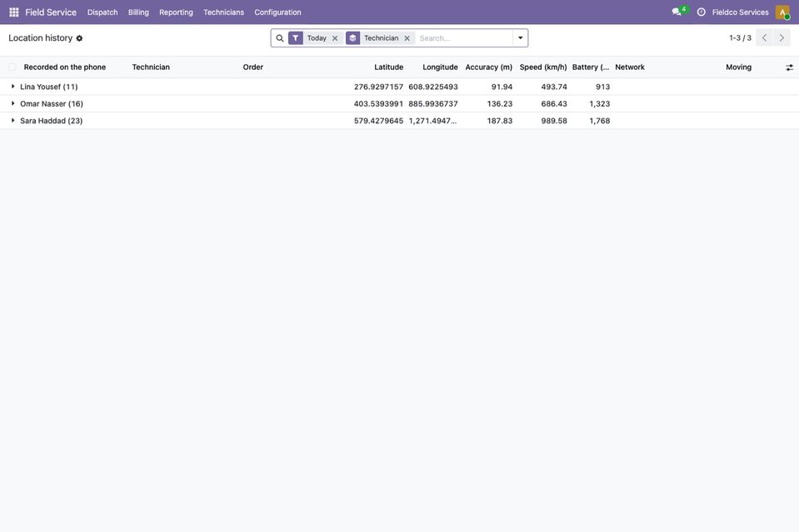Viewport: 799px width, 532px height.
Task: Sort by the Accuracy (m) column
Action: 489,67
